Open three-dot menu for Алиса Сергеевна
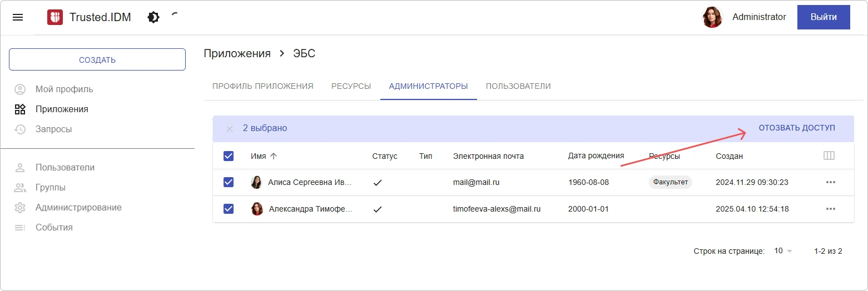 [831, 182]
